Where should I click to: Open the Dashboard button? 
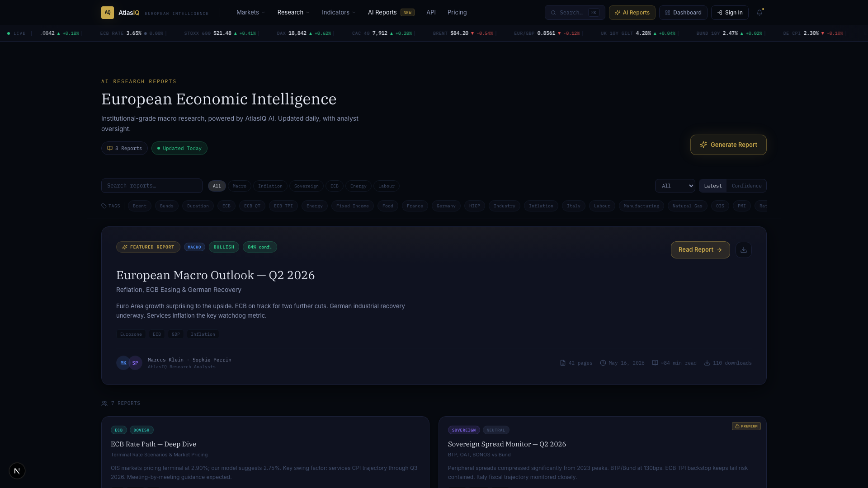683,13
